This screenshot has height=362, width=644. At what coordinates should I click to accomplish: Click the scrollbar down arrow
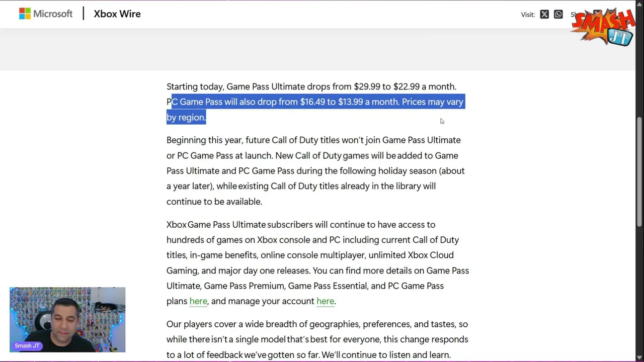pos(639,357)
